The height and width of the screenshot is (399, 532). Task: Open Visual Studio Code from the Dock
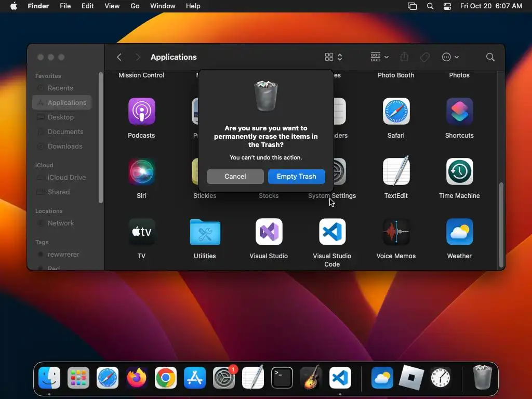tap(340, 378)
